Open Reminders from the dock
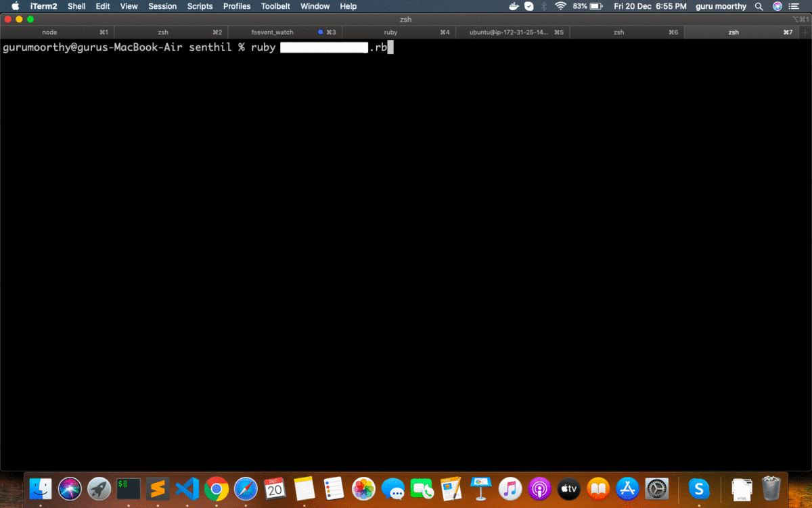Viewport: 812px width, 508px height. pos(334,488)
